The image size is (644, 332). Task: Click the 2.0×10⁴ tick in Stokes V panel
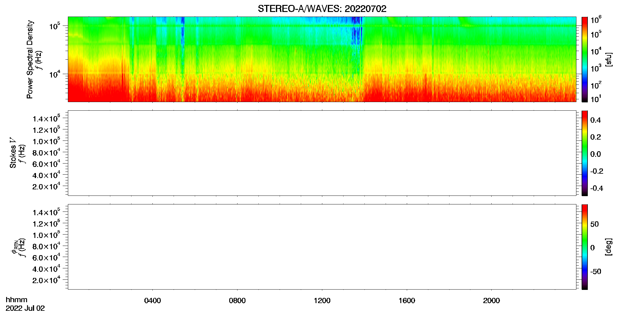pyautogui.click(x=46, y=186)
